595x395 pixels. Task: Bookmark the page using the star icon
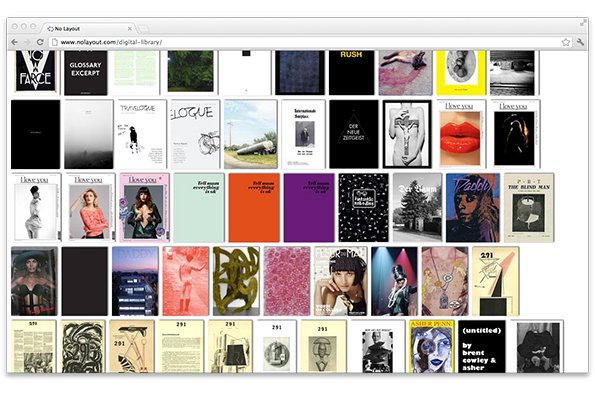point(565,42)
